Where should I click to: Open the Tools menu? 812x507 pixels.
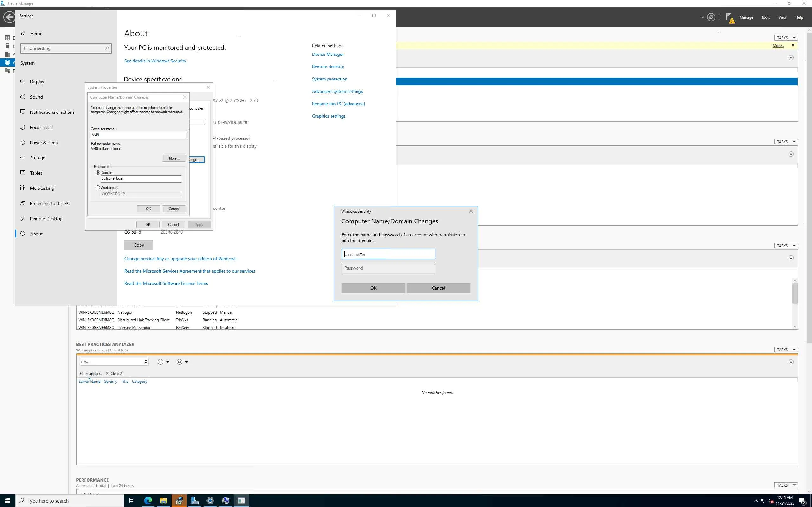765,17
